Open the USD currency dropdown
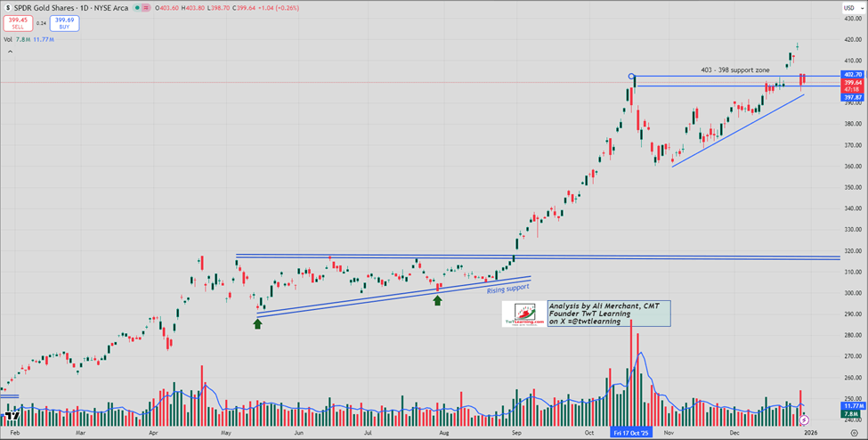 pos(854,8)
